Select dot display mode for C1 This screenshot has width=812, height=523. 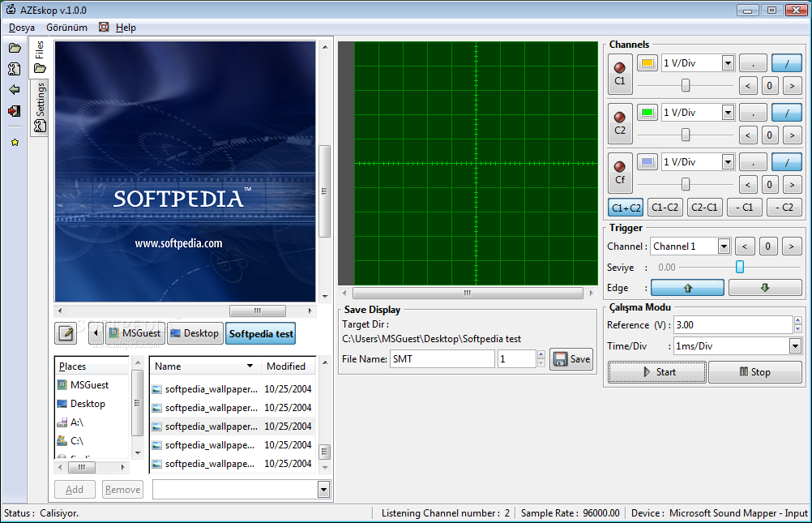coord(753,63)
